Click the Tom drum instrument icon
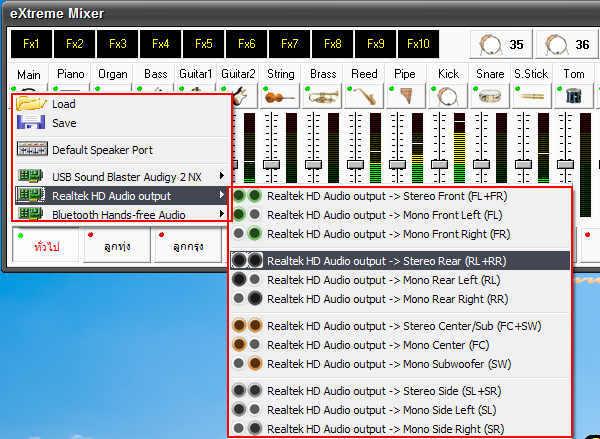The width and height of the screenshot is (600, 439). pyautogui.click(x=574, y=96)
